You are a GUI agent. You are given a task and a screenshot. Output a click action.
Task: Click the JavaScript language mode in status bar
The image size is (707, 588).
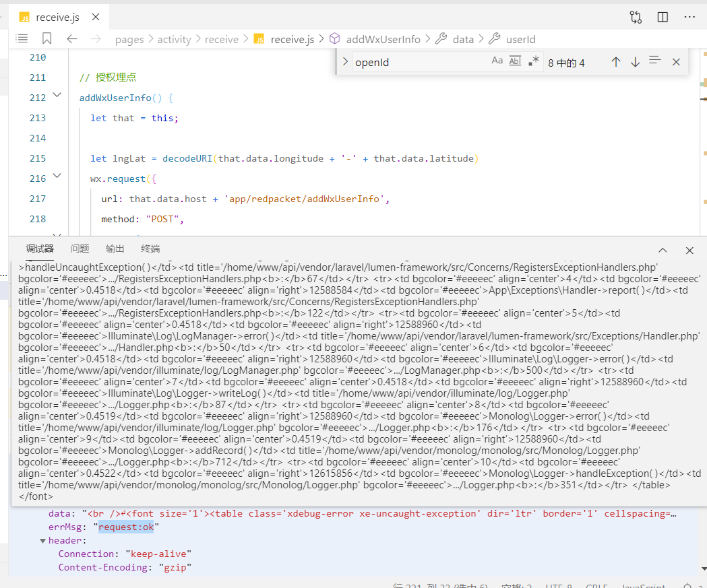click(643, 585)
